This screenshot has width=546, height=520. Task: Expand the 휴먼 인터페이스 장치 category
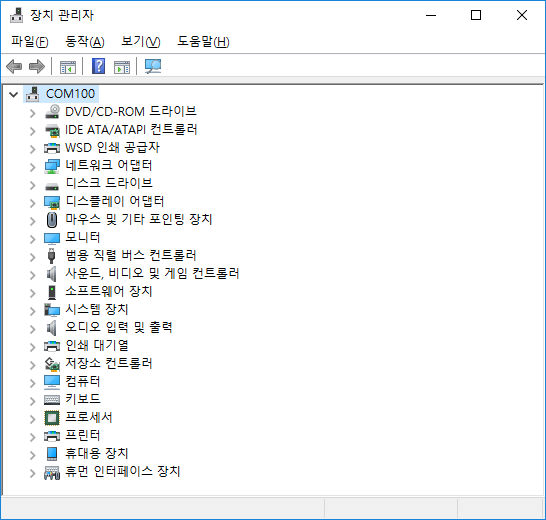click(x=32, y=473)
